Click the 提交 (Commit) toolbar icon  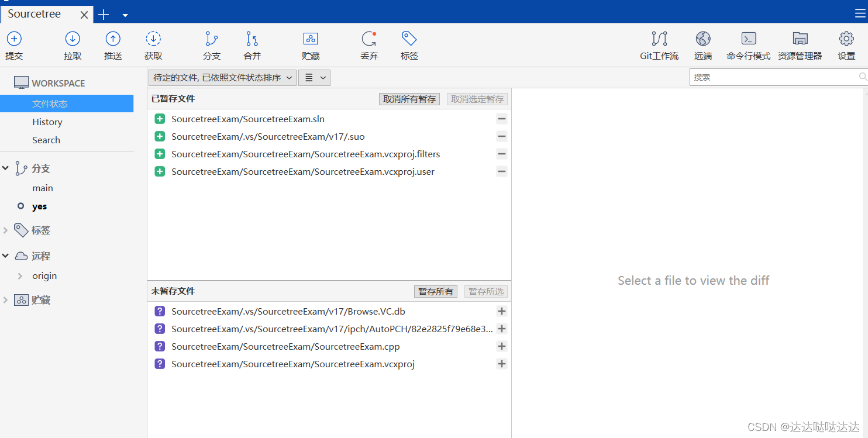tap(14, 46)
